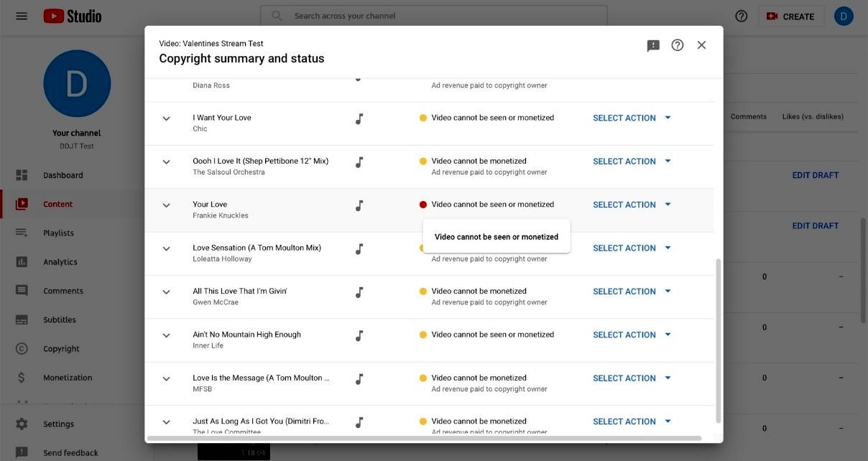868x461 pixels.
Task: Click the search across your channel field
Action: (434, 16)
